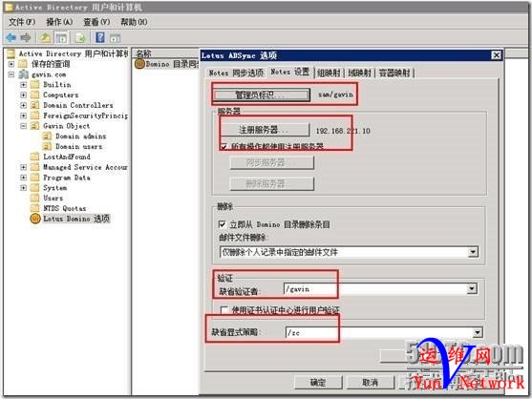Click the Back arrow toolbar icon
Screen dimensions: 532x399
(x=11, y=37)
